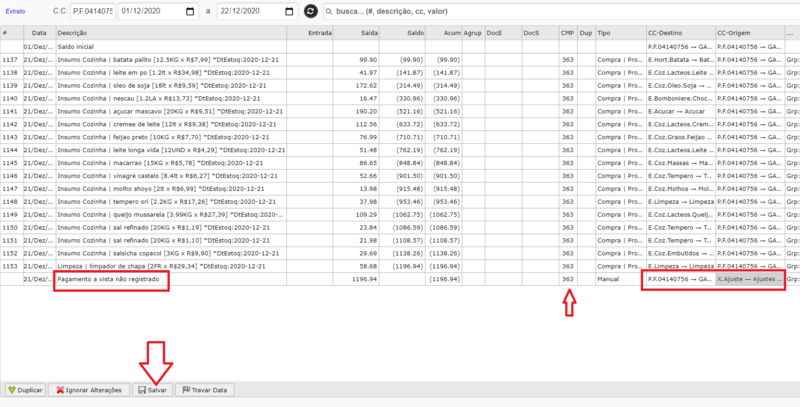Open the start date calendar picker icon
800x407 pixels.
click(190, 12)
